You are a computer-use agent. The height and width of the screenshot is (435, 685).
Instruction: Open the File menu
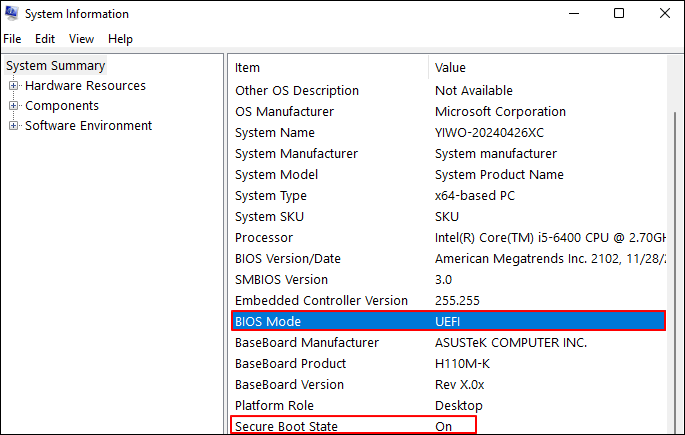coord(12,39)
